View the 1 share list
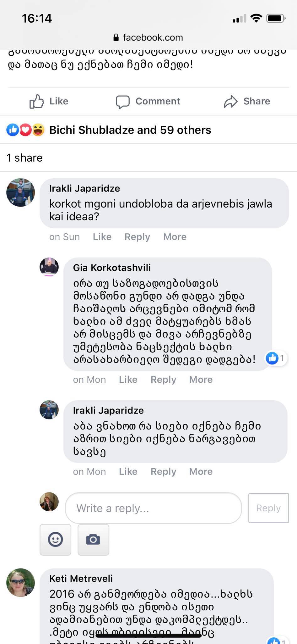 [x=24, y=158]
